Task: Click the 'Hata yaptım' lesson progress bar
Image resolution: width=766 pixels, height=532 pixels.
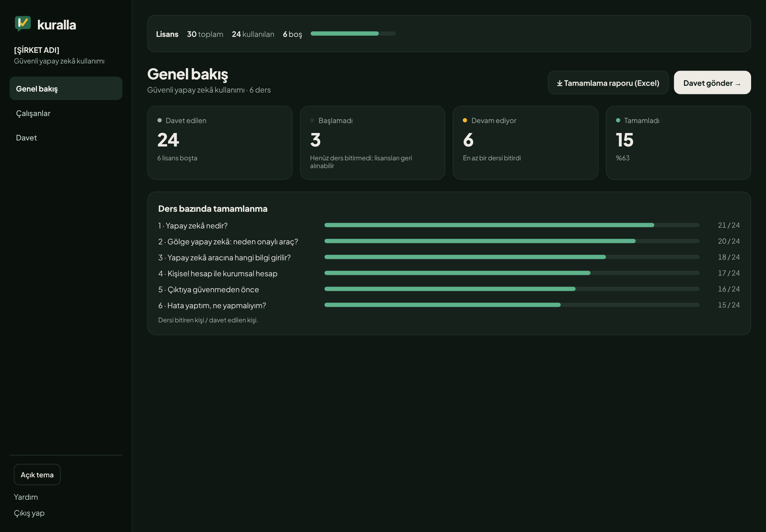Action: point(512,305)
